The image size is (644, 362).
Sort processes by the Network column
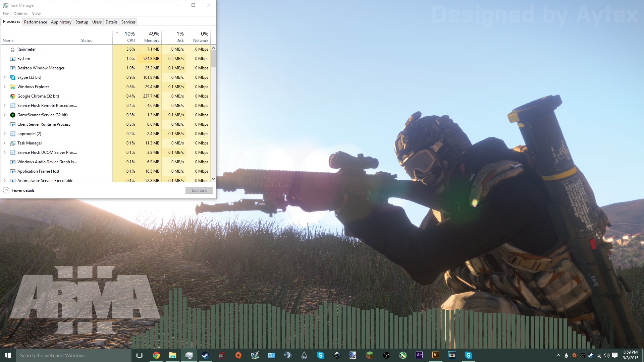click(198, 37)
